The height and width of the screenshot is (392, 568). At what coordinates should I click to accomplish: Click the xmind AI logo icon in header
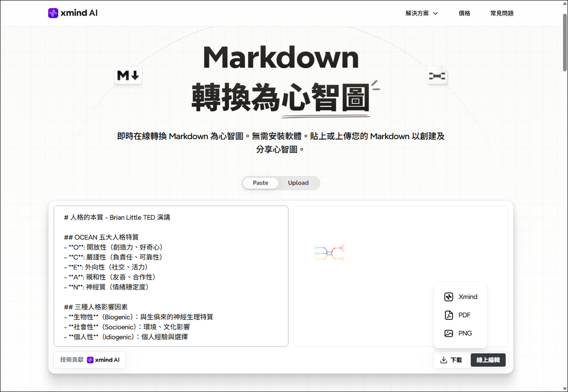[53, 13]
